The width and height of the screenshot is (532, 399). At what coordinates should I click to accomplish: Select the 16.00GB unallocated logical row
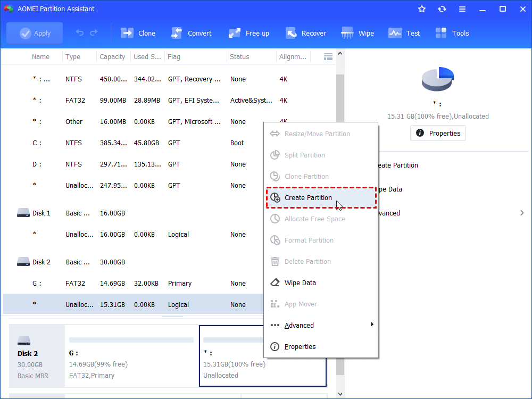pos(134,234)
